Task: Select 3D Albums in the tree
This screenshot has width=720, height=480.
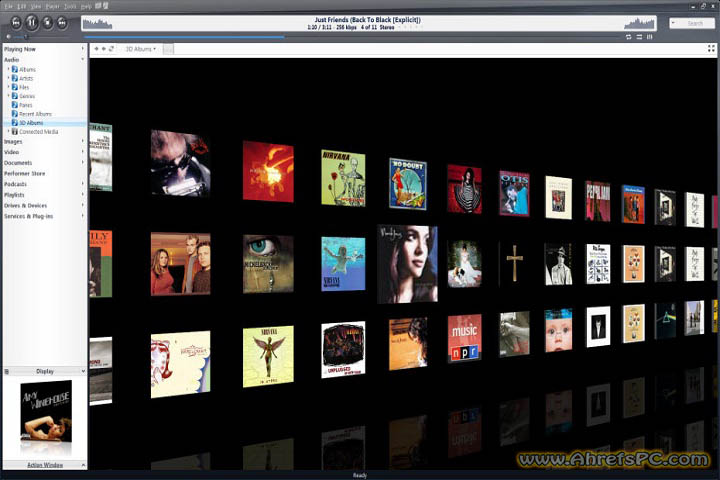Action: tap(31, 123)
